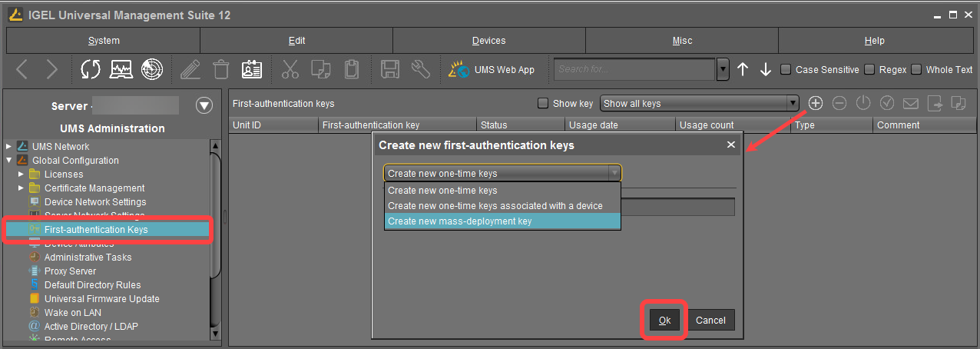Open the System menu
The height and width of the screenshot is (349, 980).
coord(104,41)
